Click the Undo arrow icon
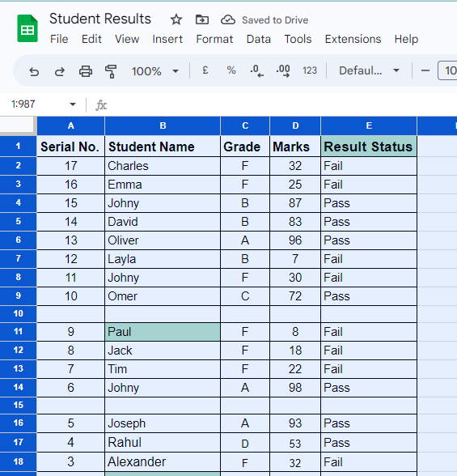Screen dimensions: 457x476 coord(34,71)
